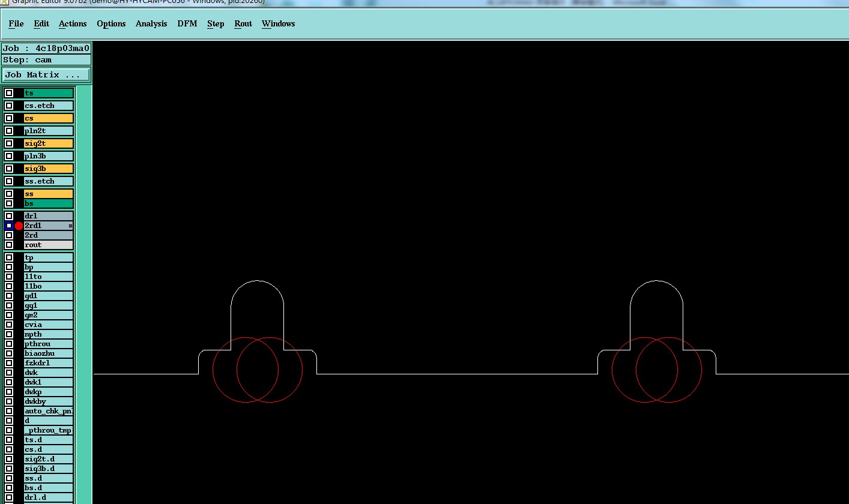Toggle display checkbox for 2rd layer
The width and height of the screenshot is (849, 504).
[x=9, y=235]
